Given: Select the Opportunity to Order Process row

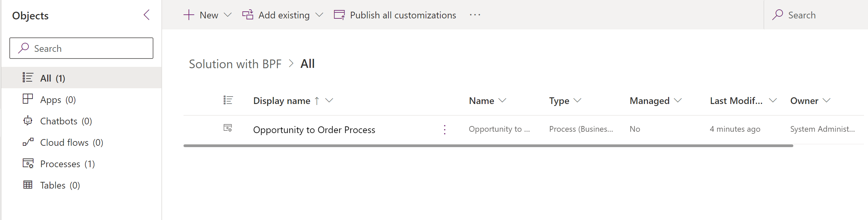Looking at the screenshot, I should click(x=314, y=129).
